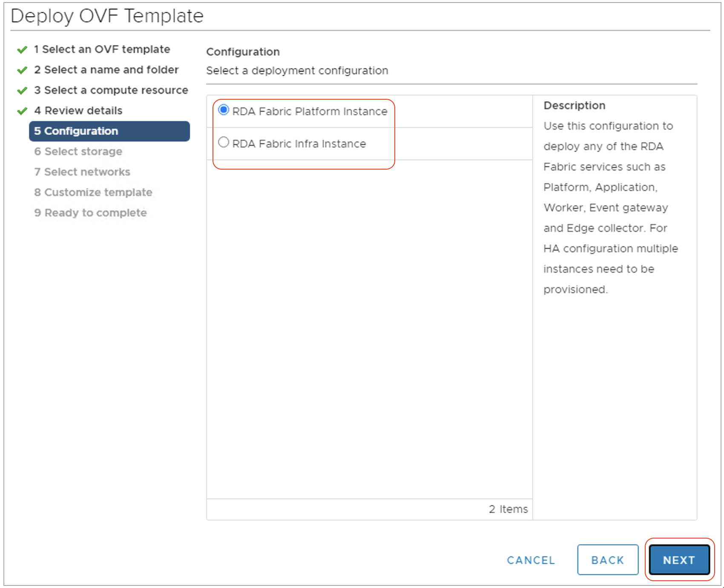
Task: Click step 1 Select an OVF template
Action: [x=101, y=49]
